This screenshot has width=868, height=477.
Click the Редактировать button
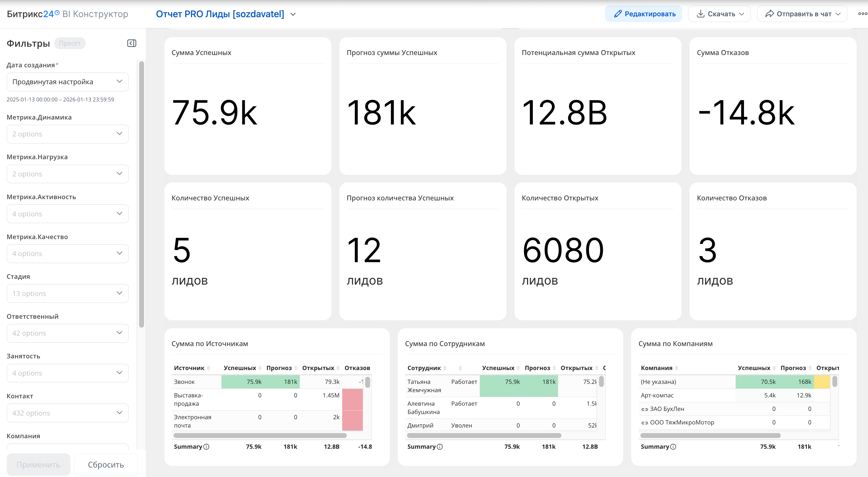[x=643, y=14]
